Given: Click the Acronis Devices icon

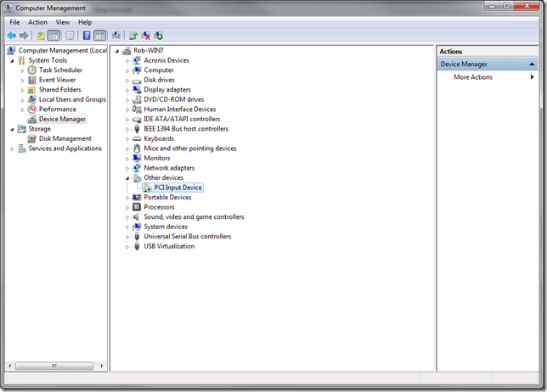Looking at the screenshot, I should coord(137,60).
